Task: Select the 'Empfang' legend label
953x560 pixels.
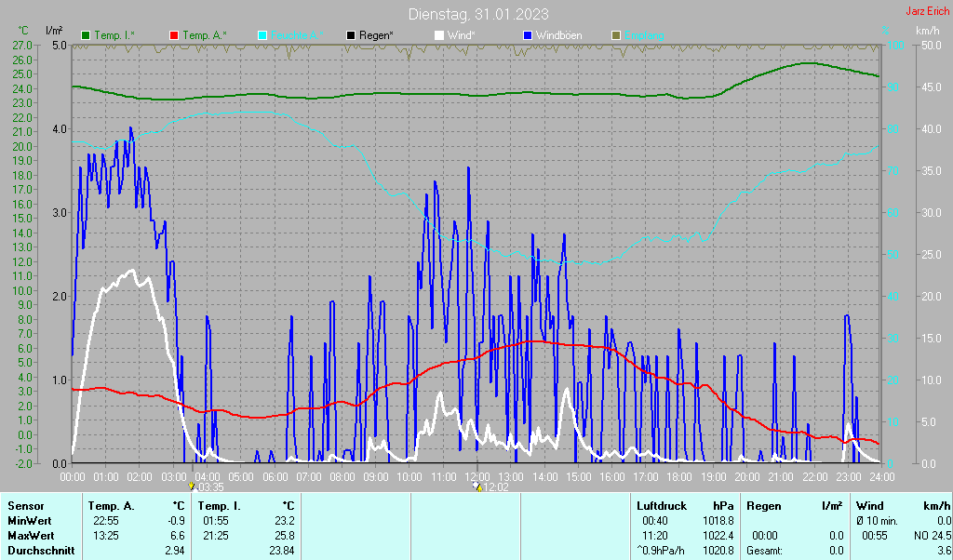Action: [644, 36]
